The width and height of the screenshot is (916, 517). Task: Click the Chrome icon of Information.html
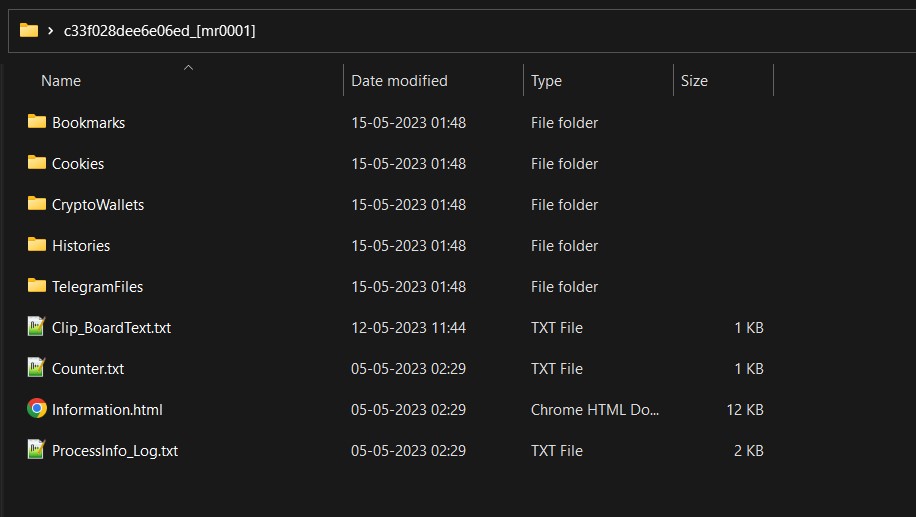[37, 409]
